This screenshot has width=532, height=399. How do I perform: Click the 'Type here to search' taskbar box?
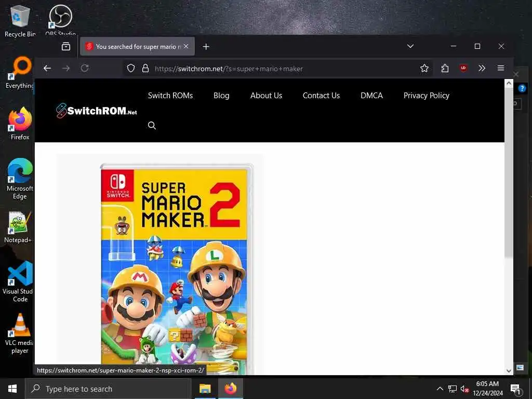pyautogui.click(x=108, y=389)
